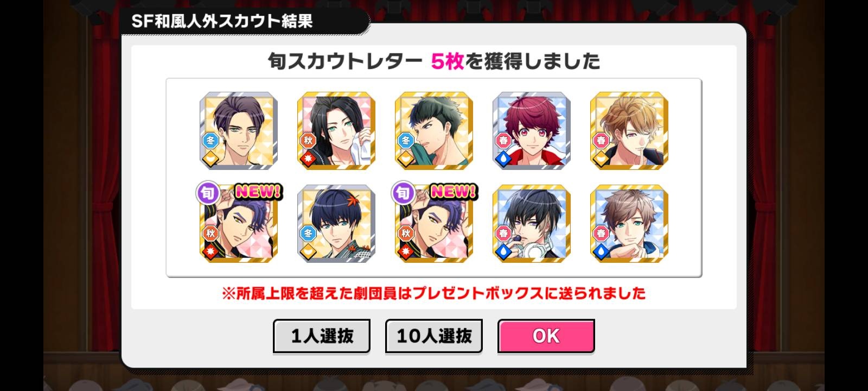Open the brown-haired spring character card
This screenshot has height=391, width=868.
(629, 224)
